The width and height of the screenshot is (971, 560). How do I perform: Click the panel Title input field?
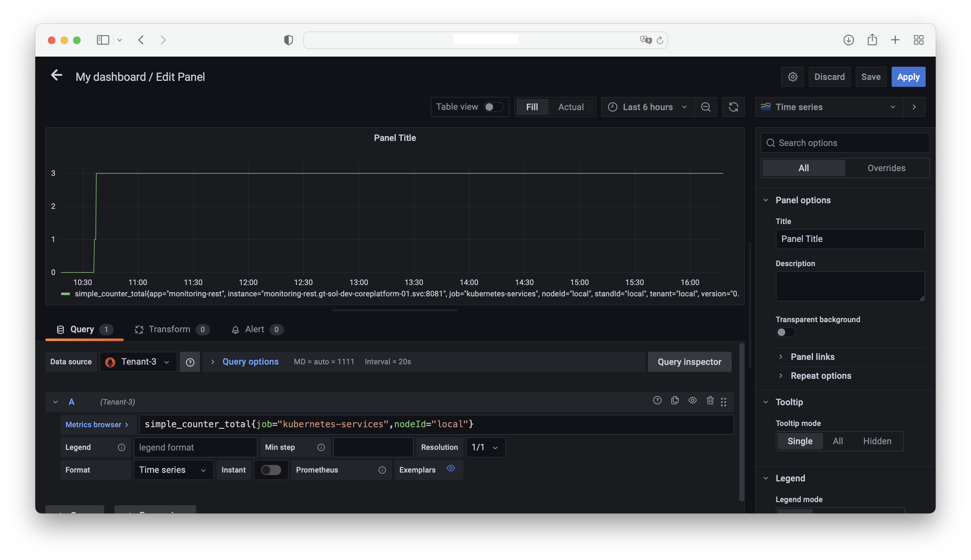850,239
